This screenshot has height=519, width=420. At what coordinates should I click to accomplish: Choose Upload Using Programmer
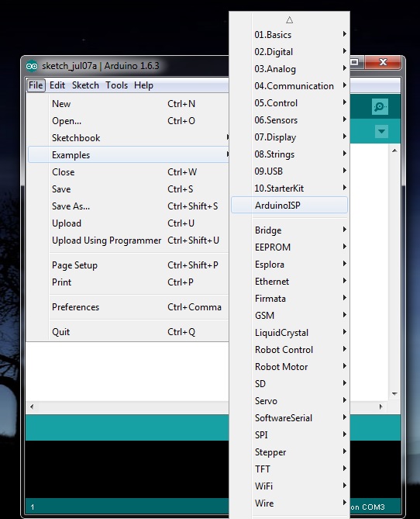tap(129, 240)
